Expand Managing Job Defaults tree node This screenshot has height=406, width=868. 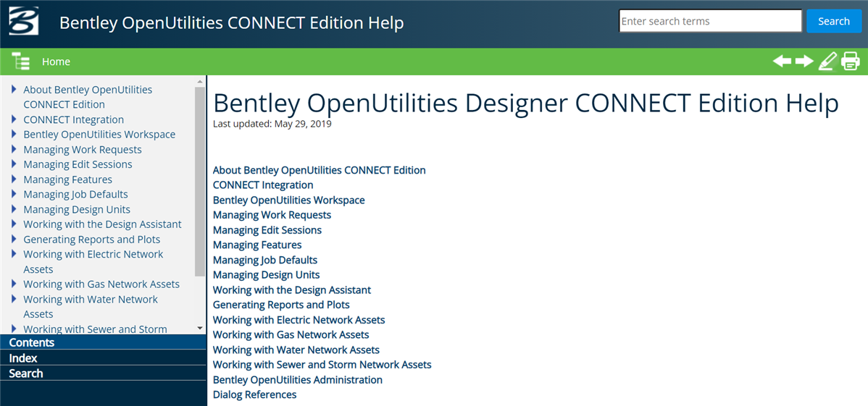tap(14, 194)
